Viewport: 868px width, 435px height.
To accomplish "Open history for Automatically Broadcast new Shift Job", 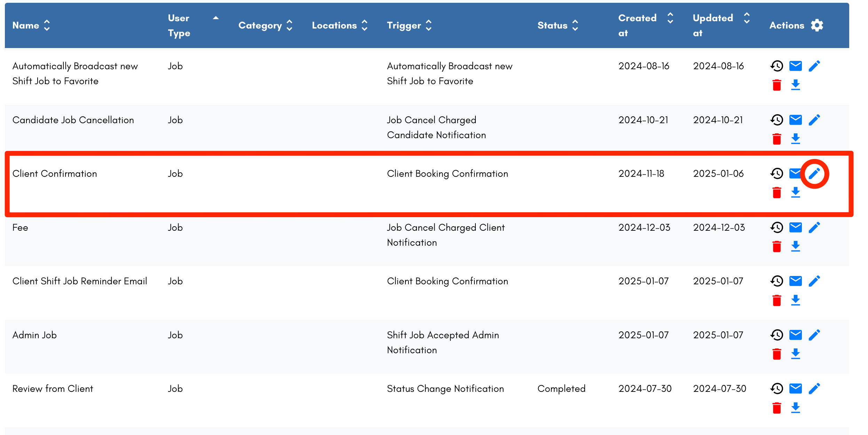I will [776, 66].
